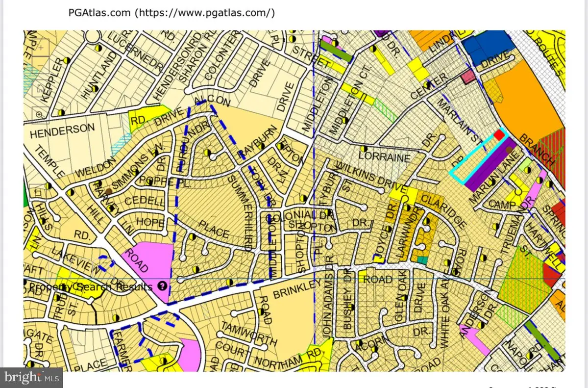The width and height of the screenshot is (588, 388).
Task: Select the dark blue parcel above Drive
Action: coord(487,47)
